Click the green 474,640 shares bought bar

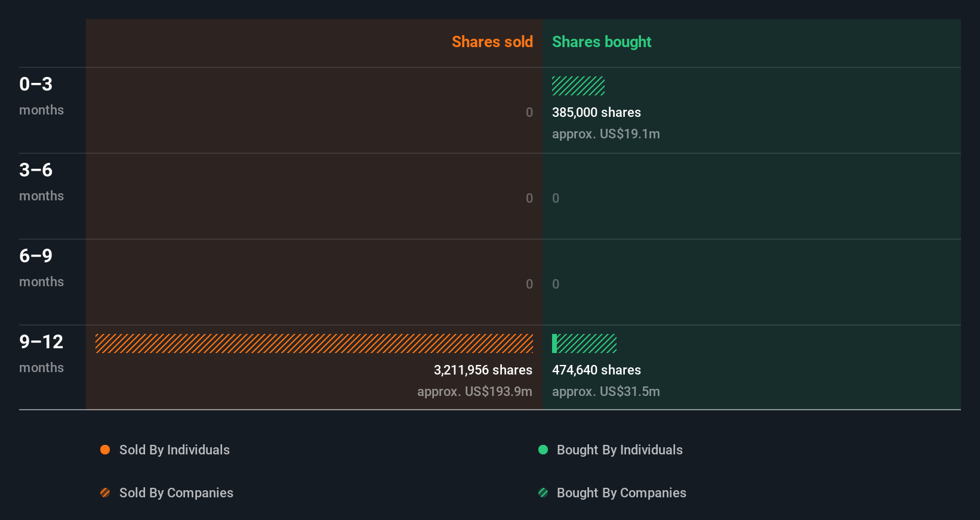pos(584,343)
